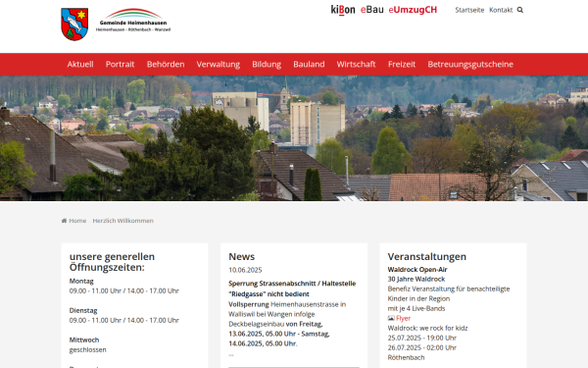Select Behörden in navigation bar
Screen dimensions: 588x368
click(x=166, y=64)
